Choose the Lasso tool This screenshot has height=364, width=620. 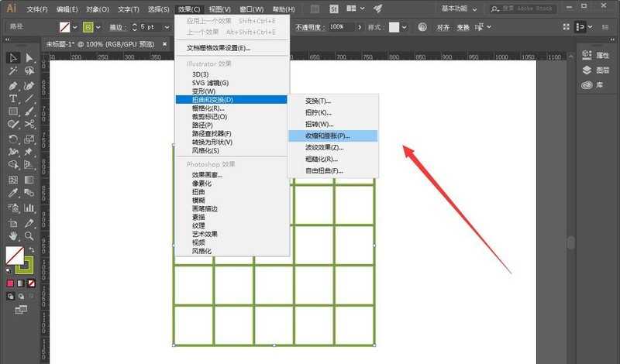(29, 71)
